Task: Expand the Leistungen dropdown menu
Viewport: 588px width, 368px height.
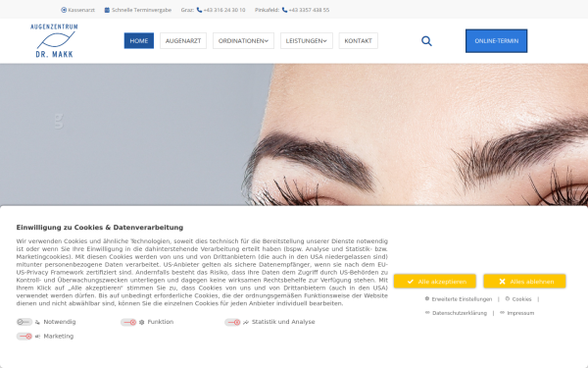Action: 307,41
